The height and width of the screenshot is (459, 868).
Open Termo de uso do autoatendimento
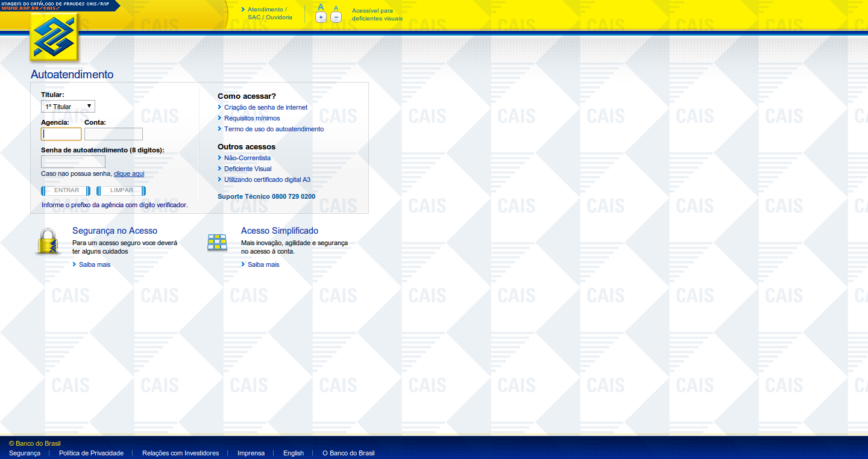[x=274, y=129]
